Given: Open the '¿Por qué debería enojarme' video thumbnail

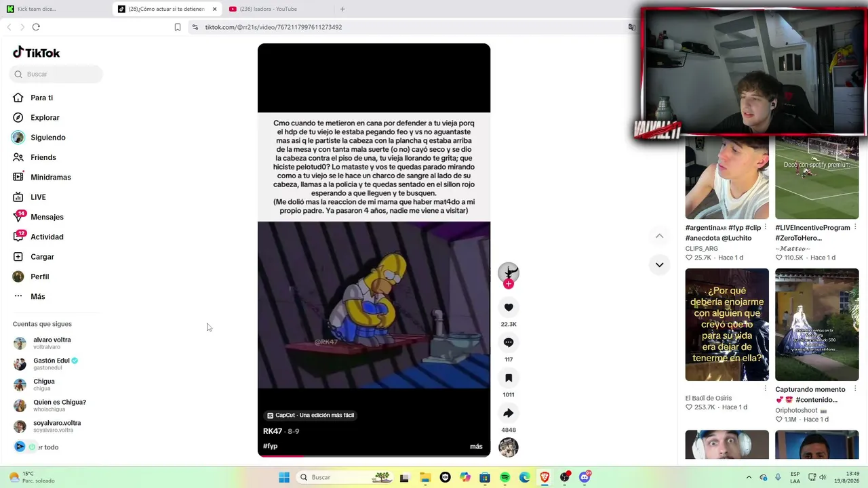Looking at the screenshot, I should (727, 325).
